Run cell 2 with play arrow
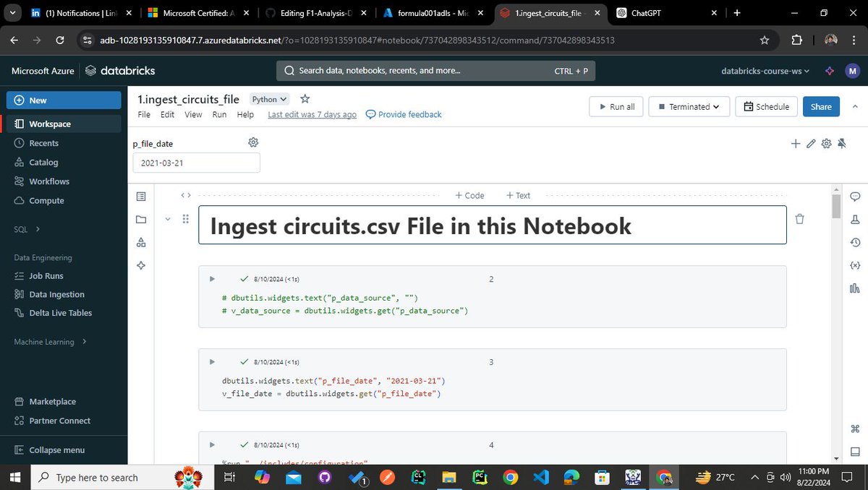Image resolution: width=868 pixels, height=490 pixels. tap(212, 279)
